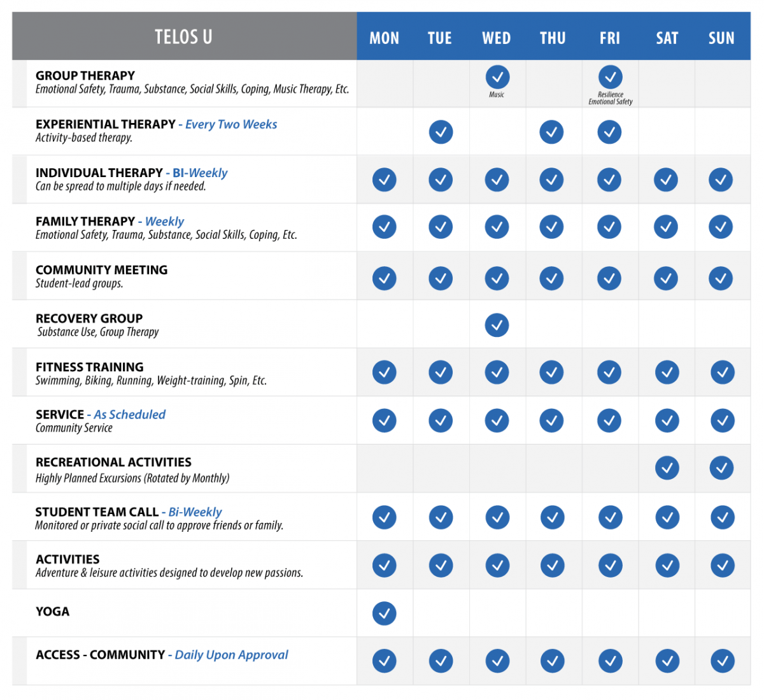This screenshot has width=764, height=700.
Task: Click Fitness Training checkmark under SAT
Action: tap(667, 372)
